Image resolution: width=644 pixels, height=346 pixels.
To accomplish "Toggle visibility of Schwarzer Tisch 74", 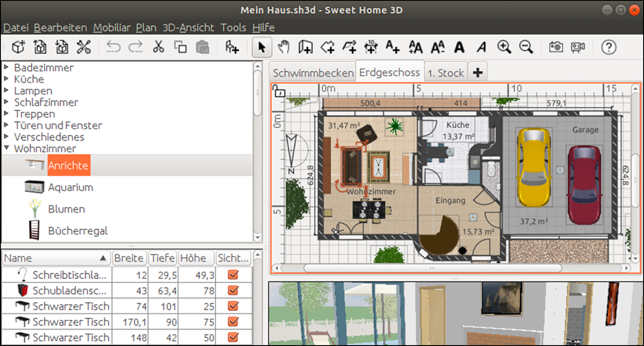I will click(234, 306).
